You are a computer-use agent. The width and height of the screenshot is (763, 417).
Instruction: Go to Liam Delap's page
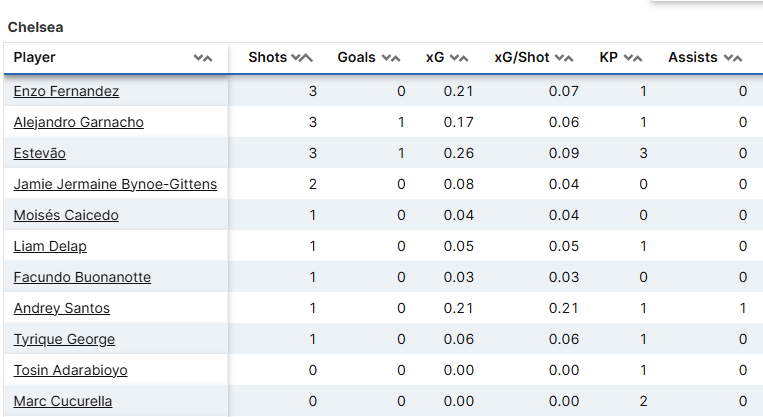pyautogui.click(x=50, y=246)
